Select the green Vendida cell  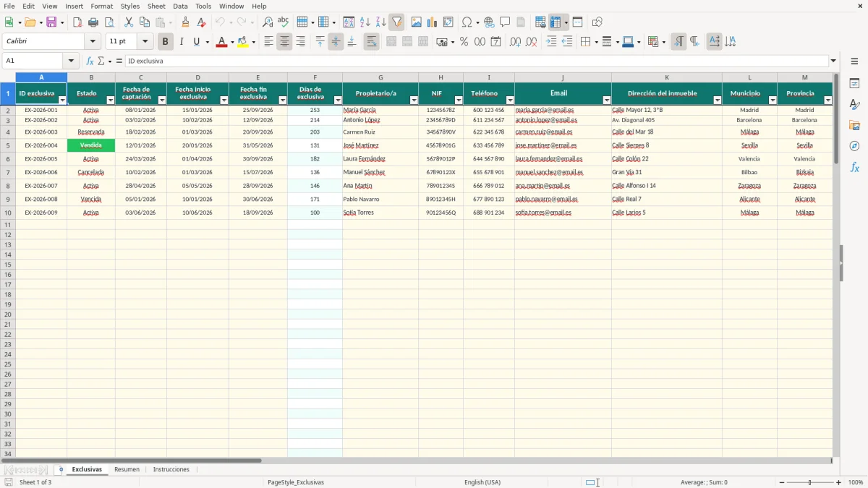pos(91,145)
